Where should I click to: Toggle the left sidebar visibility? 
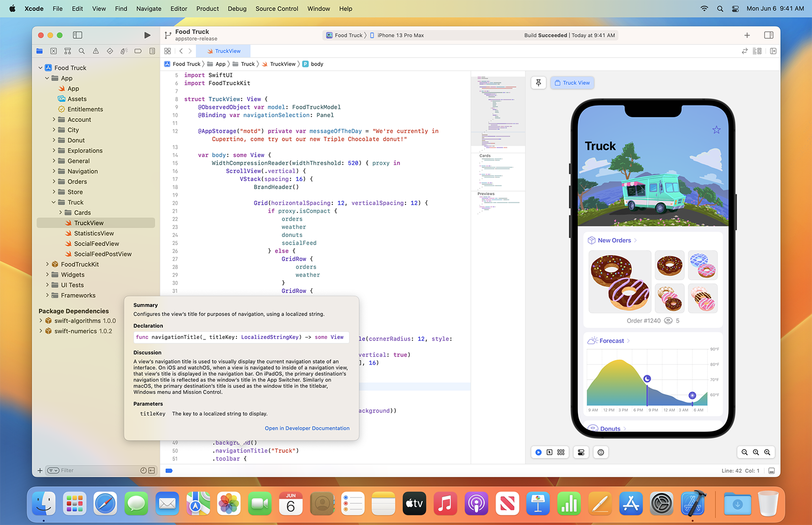(77, 35)
